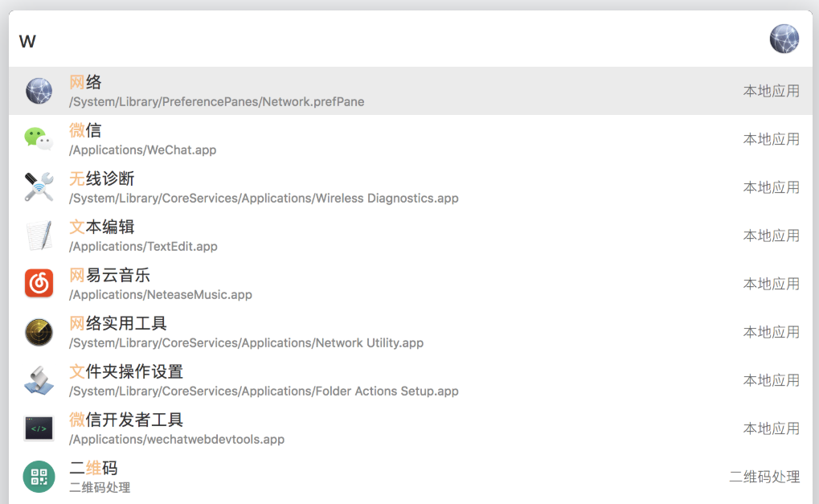Click the Wireless Diagnostics wrench icon

[x=39, y=187]
